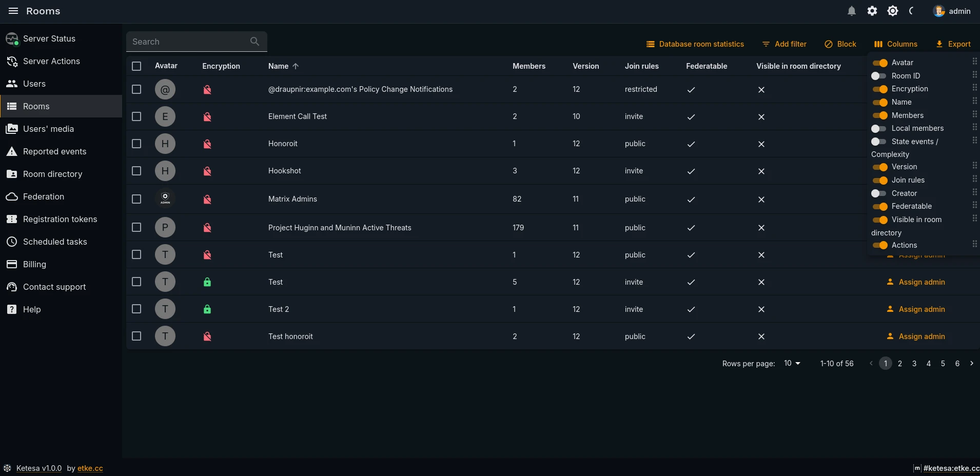Open the Add filter menu
The height and width of the screenshot is (476, 980).
pos(785,44)
